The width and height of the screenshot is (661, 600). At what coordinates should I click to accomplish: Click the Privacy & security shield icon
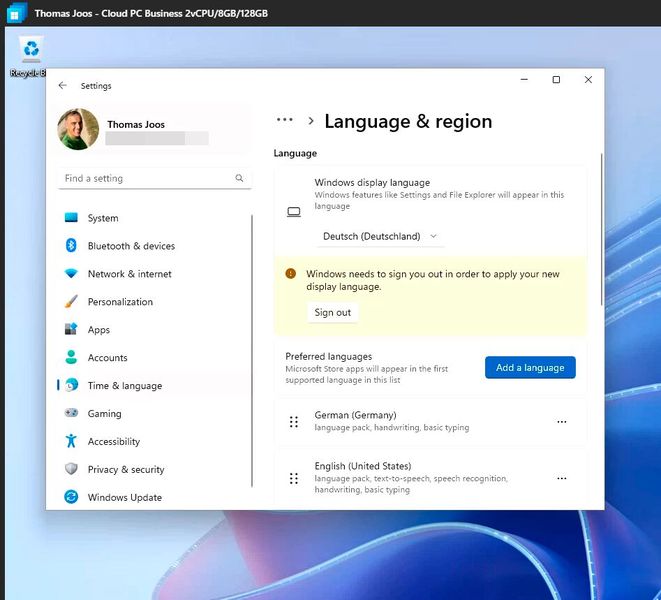click(x=71, y=468)
